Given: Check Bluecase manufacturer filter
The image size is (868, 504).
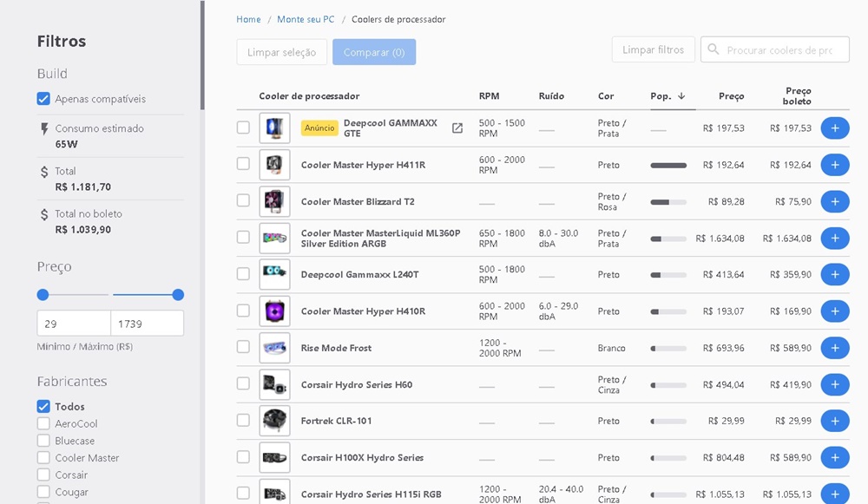Looking at the screenshot, I should click(43, 441).
